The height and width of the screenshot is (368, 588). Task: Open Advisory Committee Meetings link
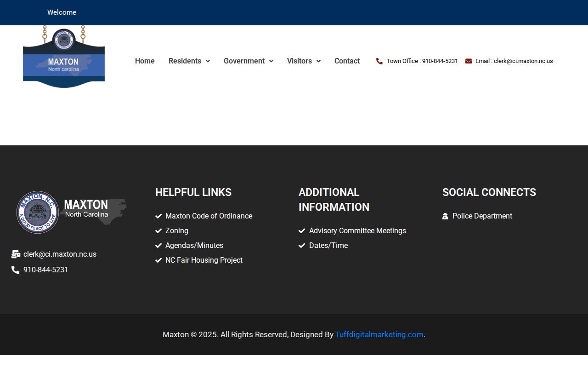(357, 231)
